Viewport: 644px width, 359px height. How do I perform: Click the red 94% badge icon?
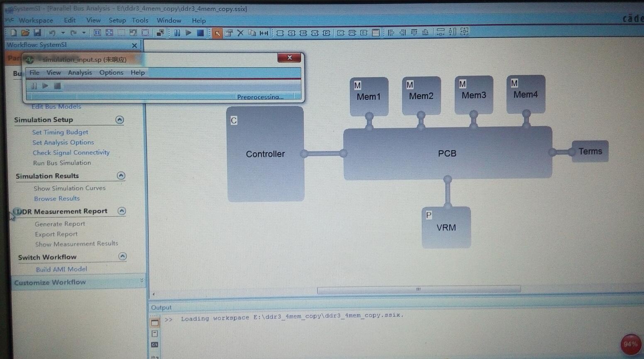tap(630, 344)
